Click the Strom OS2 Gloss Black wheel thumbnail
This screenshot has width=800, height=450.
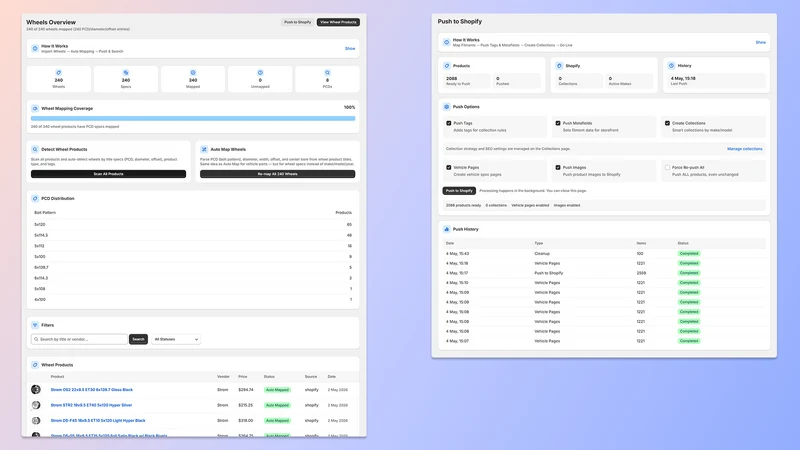(x=36, y=390)
